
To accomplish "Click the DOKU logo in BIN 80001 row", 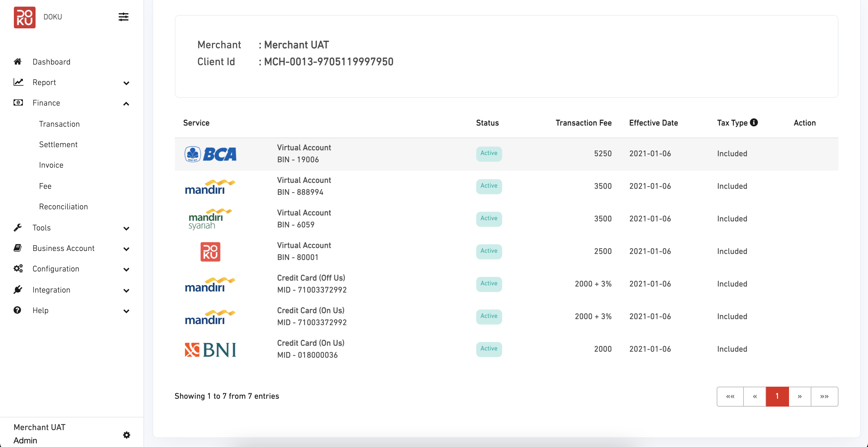I will (210, 252).
